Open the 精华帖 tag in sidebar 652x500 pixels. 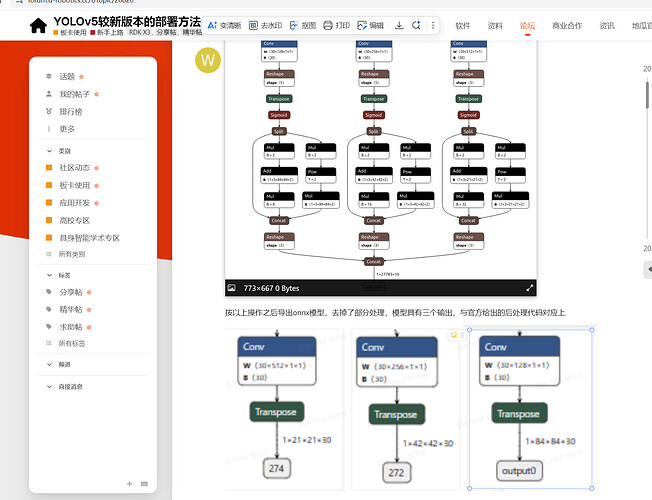click(71, 309)
